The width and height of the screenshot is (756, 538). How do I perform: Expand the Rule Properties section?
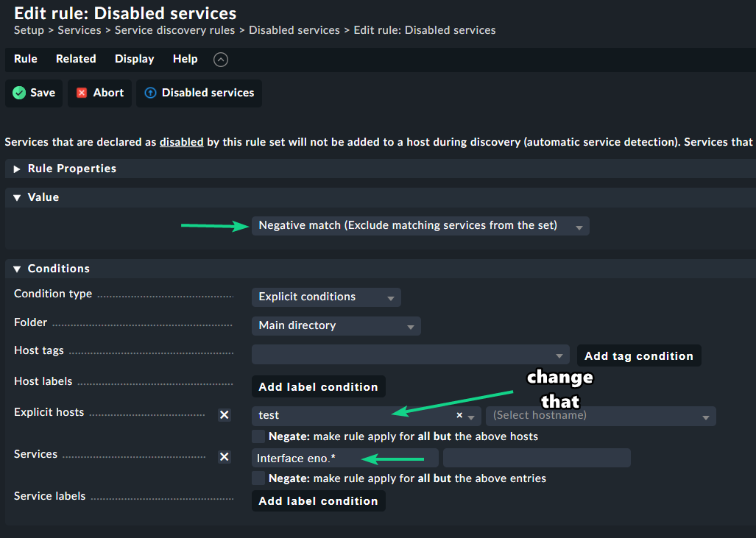tap(17, 169)
